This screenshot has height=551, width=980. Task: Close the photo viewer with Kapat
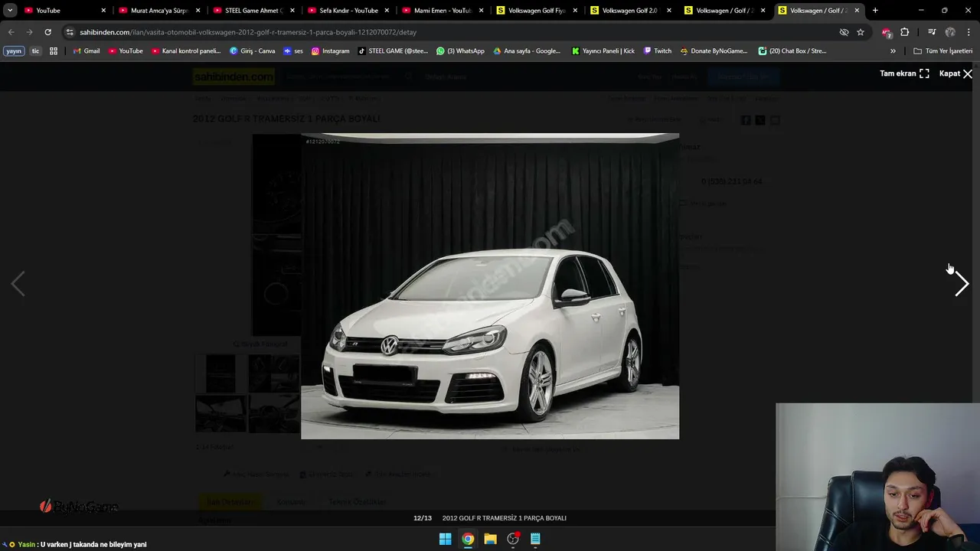[955, 73]
